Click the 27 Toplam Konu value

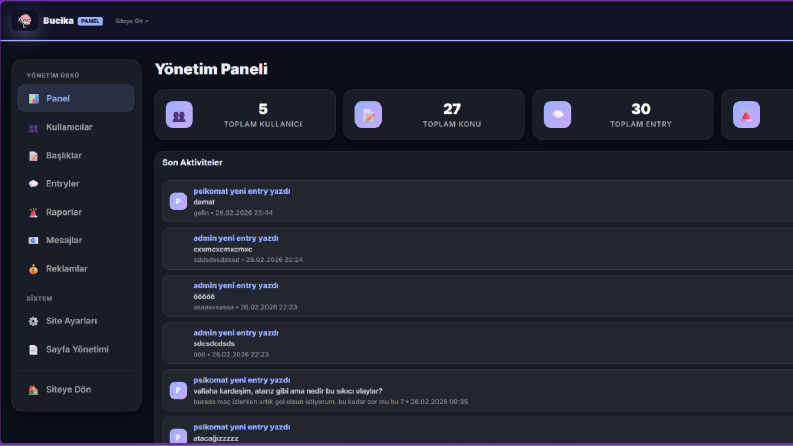[x=452, y=109]
